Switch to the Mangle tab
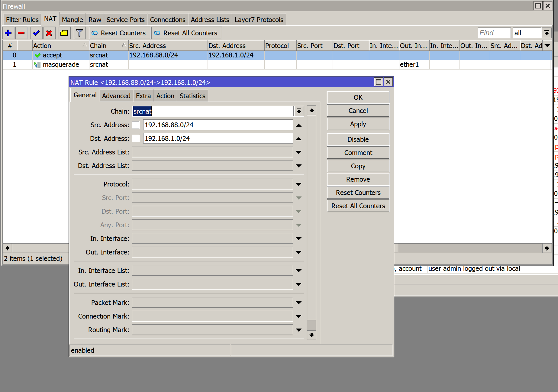This screenshot has height=392, width=558. [72, 19]
